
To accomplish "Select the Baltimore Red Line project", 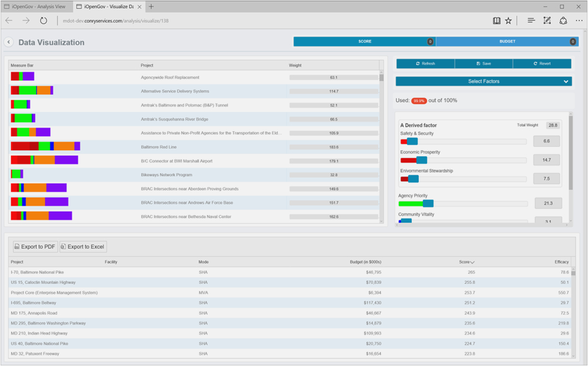I will click(x=194, y=147).
